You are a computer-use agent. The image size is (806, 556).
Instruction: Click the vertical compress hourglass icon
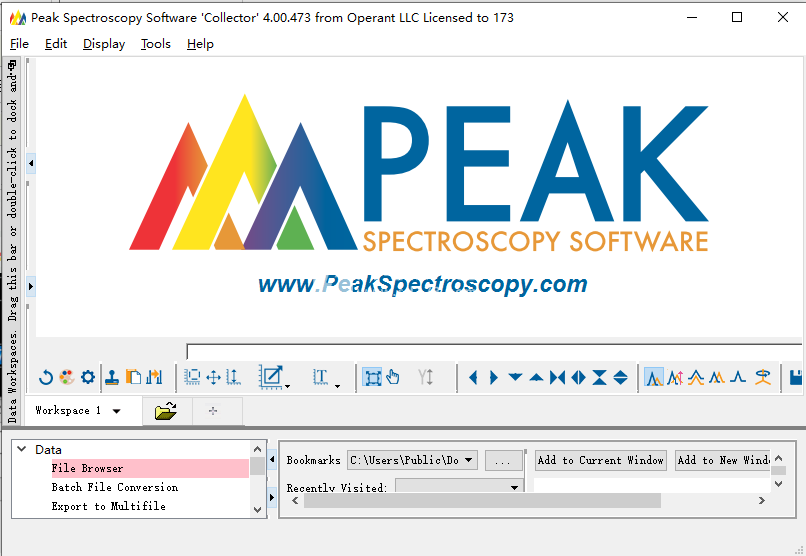599,378
